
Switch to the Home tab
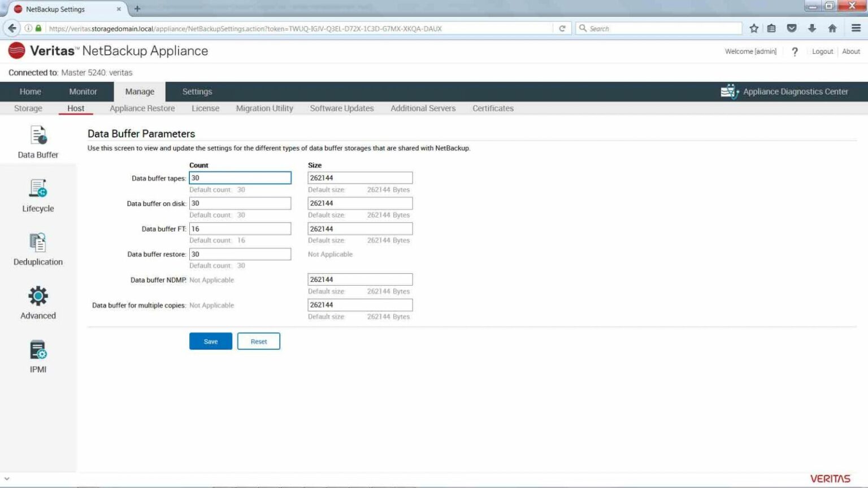[31, 91]
